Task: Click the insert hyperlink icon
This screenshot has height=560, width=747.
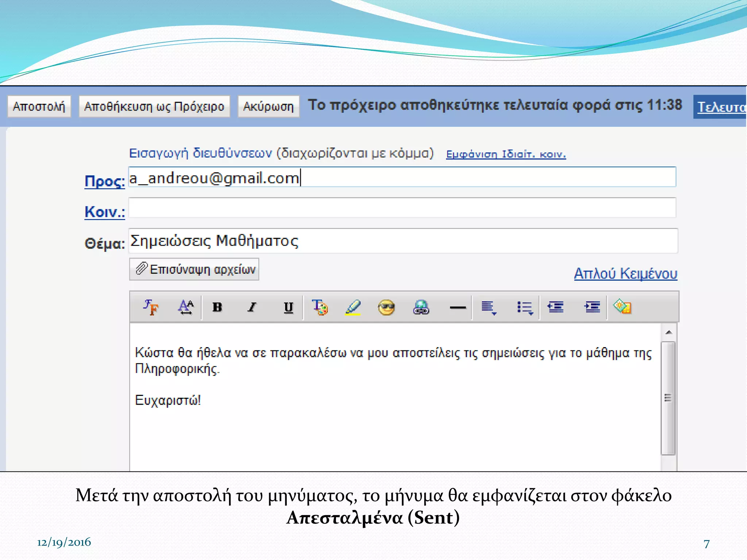Action: point(421,307)
